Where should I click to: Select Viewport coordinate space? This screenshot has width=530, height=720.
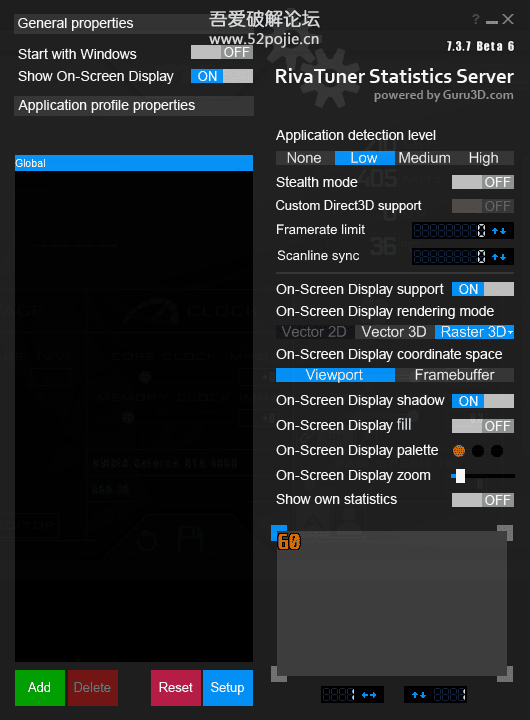[x=335, y=375]
